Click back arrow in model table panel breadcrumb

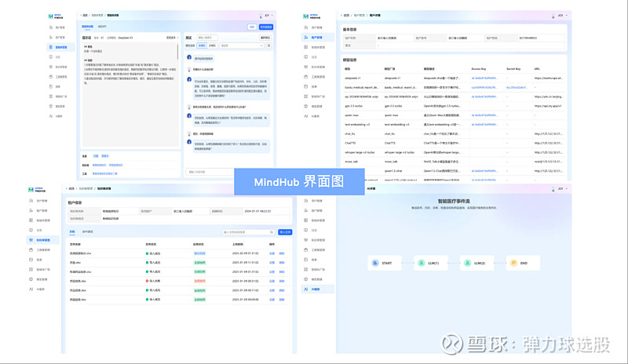click(341, 15)
